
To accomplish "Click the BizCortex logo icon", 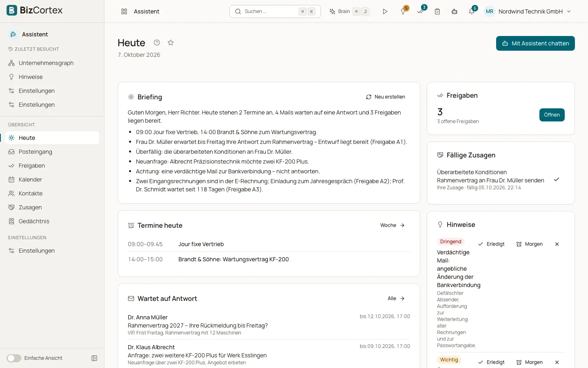I will pyautogui.click(x=12, y=10).
